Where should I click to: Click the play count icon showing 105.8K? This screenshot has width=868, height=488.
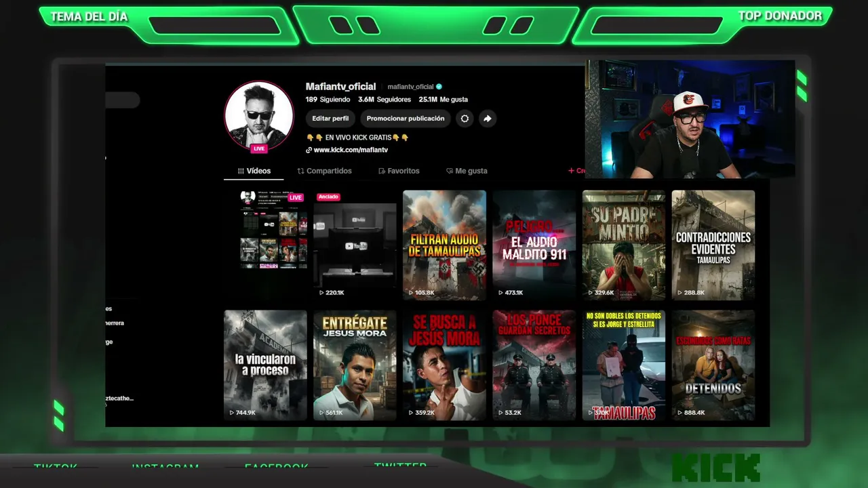tap(411, 293)
